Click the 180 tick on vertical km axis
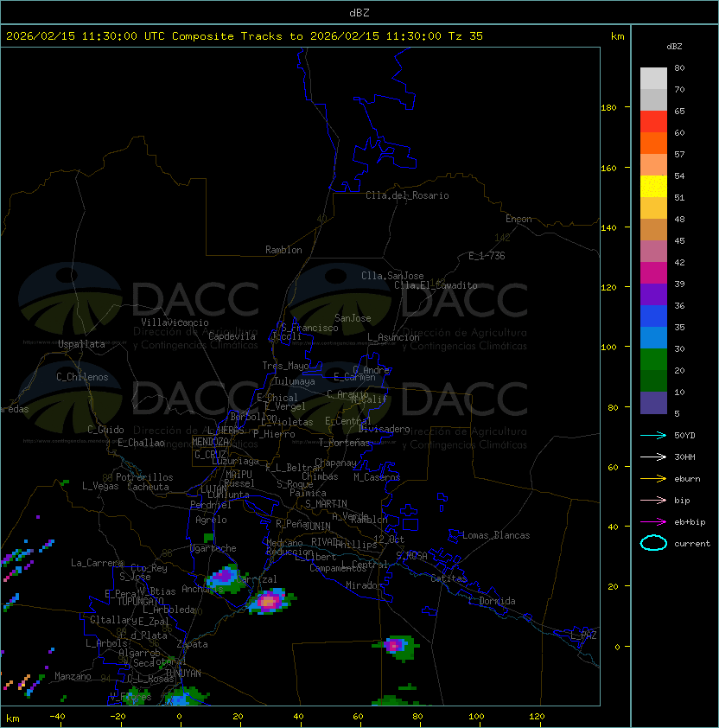The image size is (719, 728). (608, 108)
